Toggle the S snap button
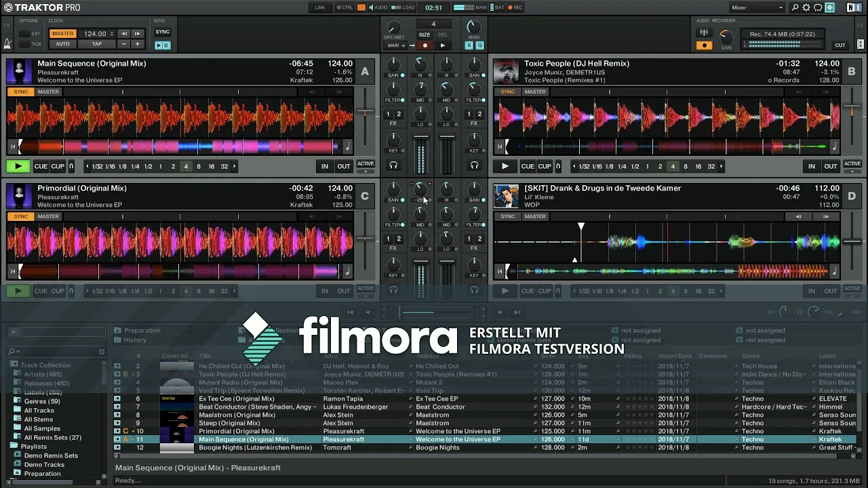The height and width of the screenshot is (488, 868). 469,45
